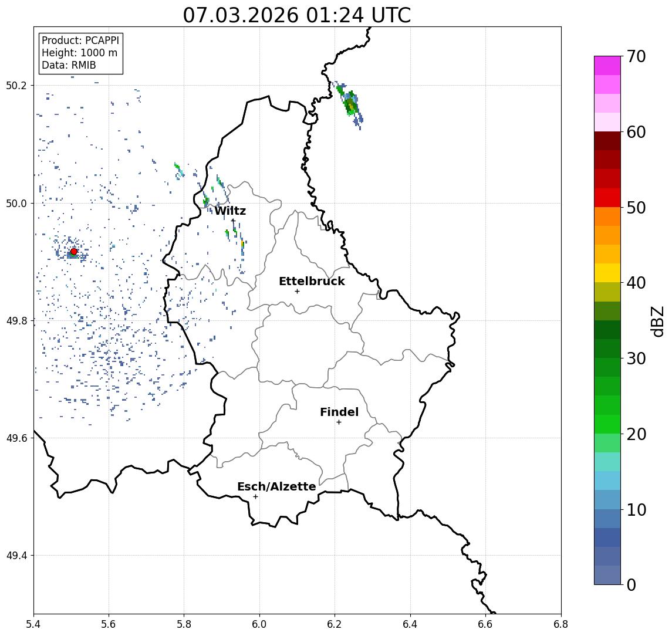Click the "Data: RMIB" text
672x636 pixels.
click(69, 65)
